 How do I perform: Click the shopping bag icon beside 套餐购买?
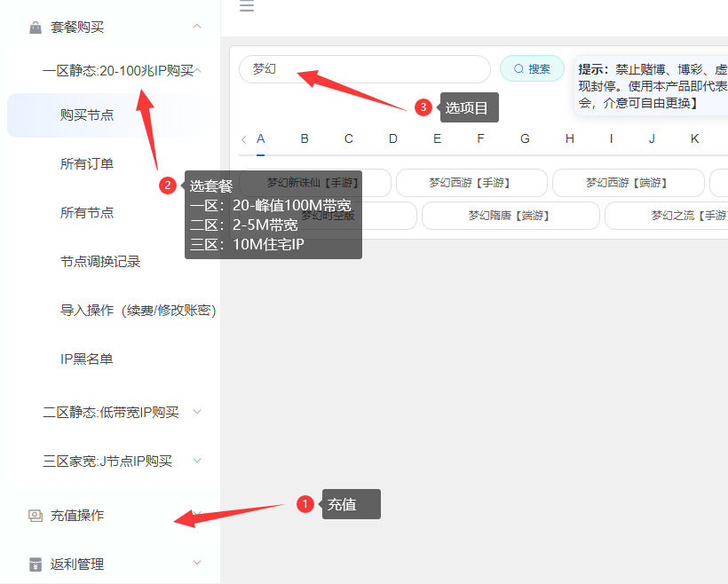[x=36, y=28]
